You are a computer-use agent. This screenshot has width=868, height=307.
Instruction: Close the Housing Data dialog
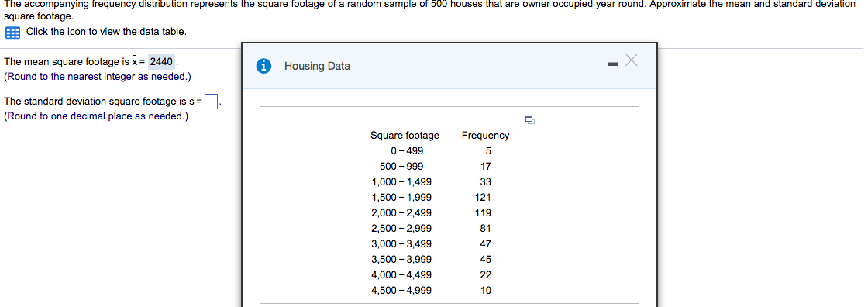(x=631, y=60)
